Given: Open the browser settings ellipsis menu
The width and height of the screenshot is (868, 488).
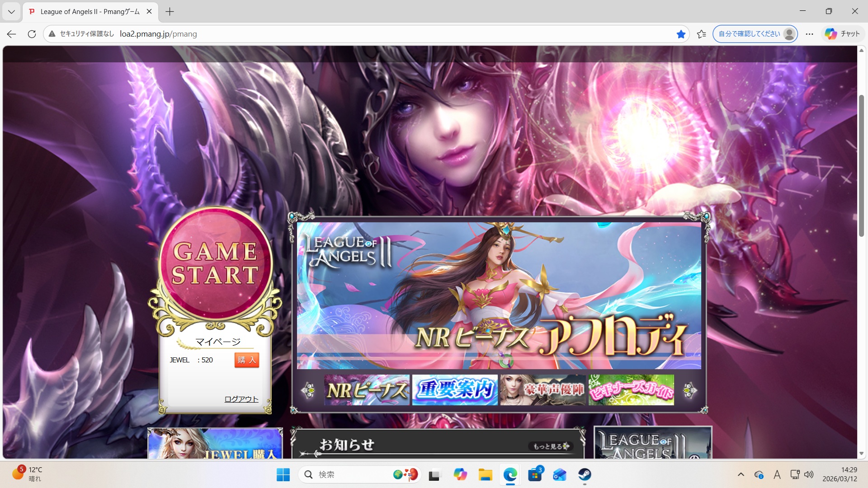Looking at the screenshot, I should click(x=809, y=34).
